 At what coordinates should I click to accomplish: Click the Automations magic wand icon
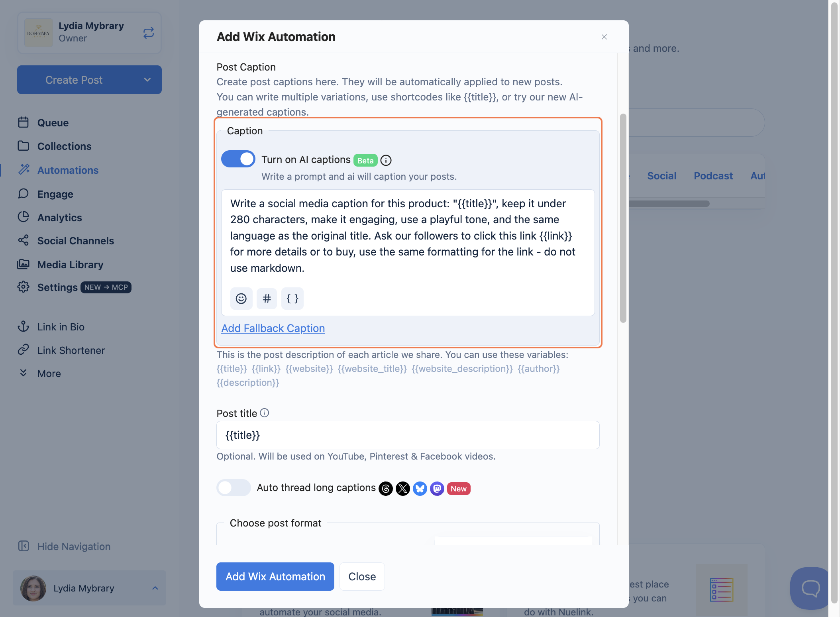click(x=24, y=169)
